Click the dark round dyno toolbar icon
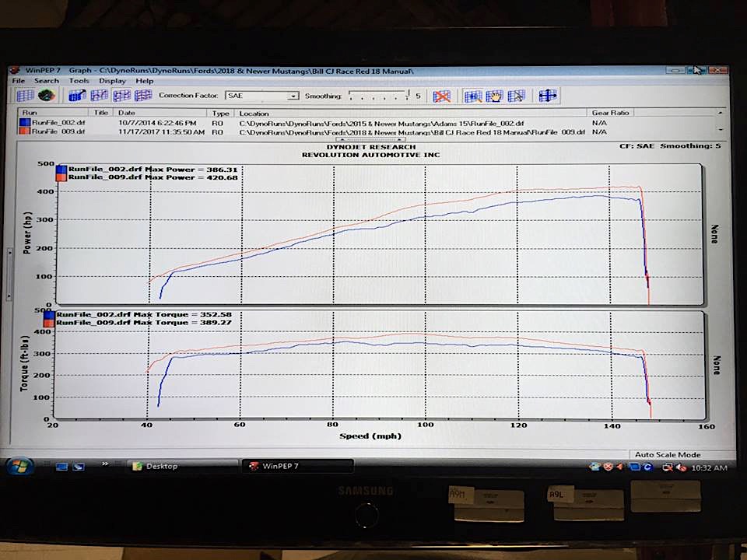The width and height of the screenshot is (747, 560). pos(46,96)
